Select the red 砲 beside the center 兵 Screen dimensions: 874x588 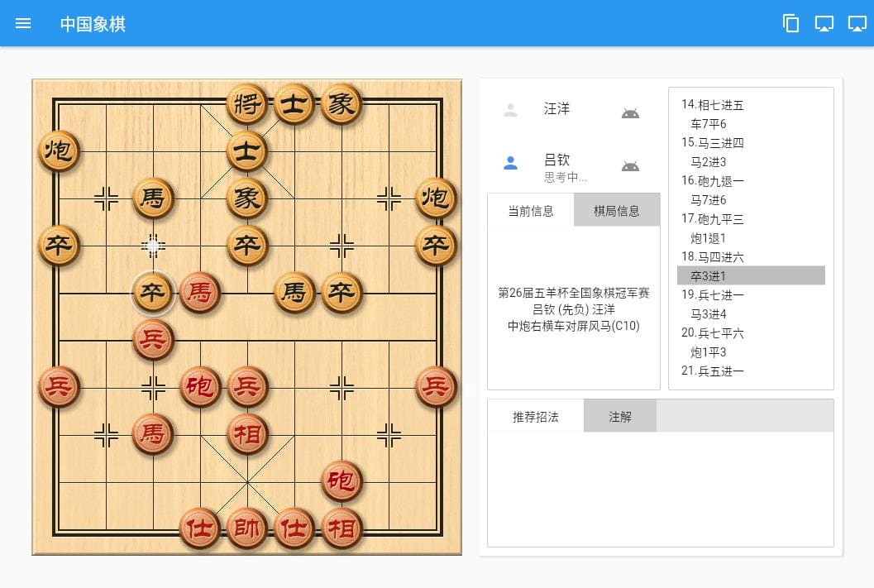(x=200, y=386)
